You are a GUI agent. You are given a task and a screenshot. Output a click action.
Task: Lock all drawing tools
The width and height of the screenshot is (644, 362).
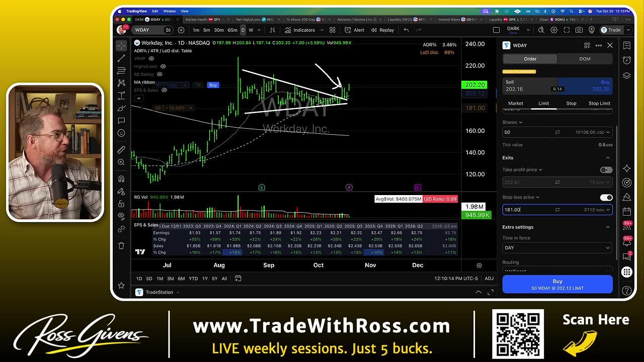click(x=121, y=204)
